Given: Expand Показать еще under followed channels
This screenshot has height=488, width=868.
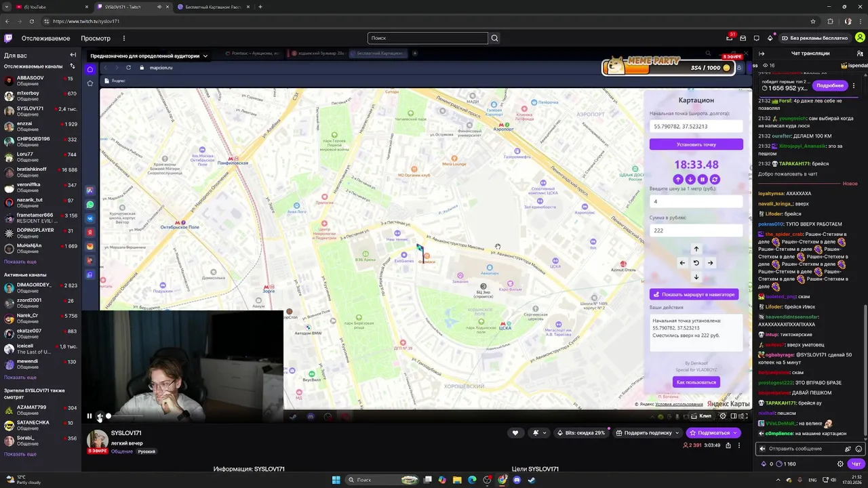Looking at the screenshot, I should (x=20, y=262).
